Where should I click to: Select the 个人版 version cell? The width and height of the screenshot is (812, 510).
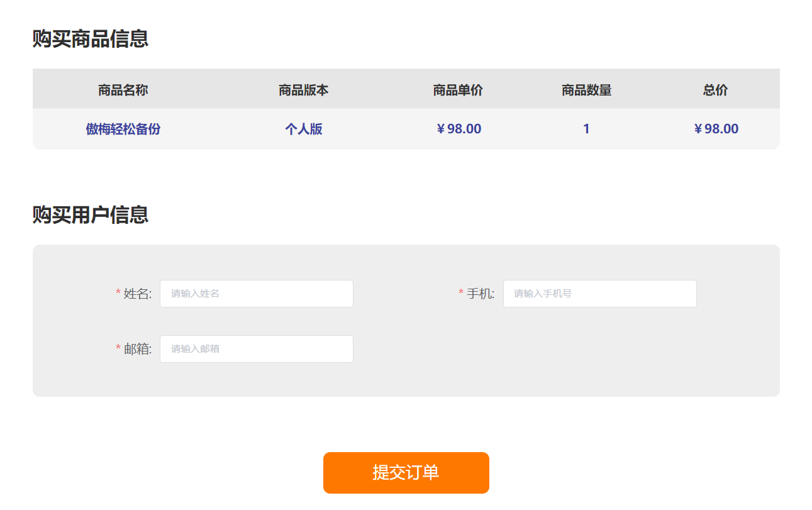pyautogui.click(x=304, y=129)
